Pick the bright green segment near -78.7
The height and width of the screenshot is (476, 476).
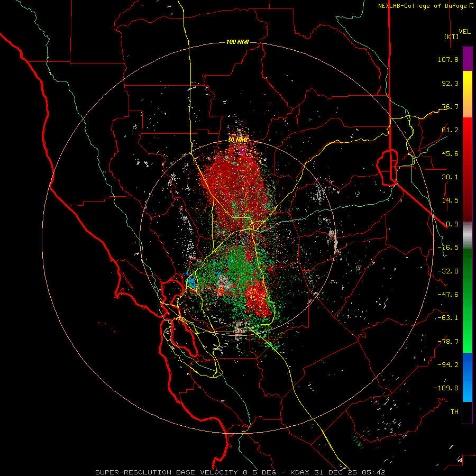467,340
